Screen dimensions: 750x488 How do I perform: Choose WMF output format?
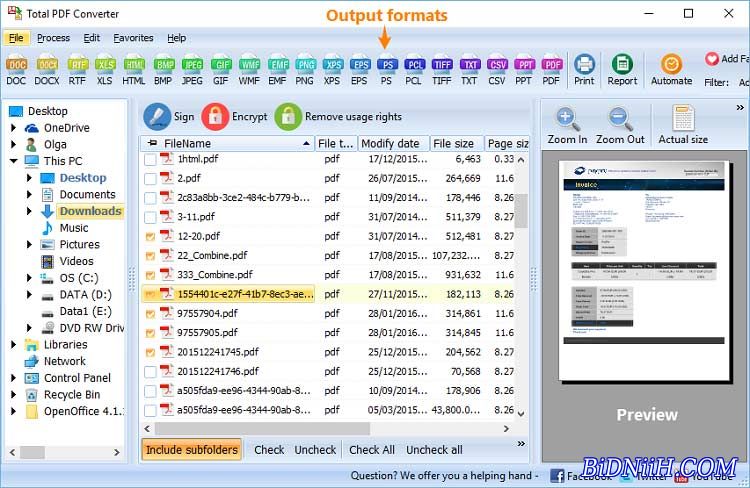click(249, 70)
